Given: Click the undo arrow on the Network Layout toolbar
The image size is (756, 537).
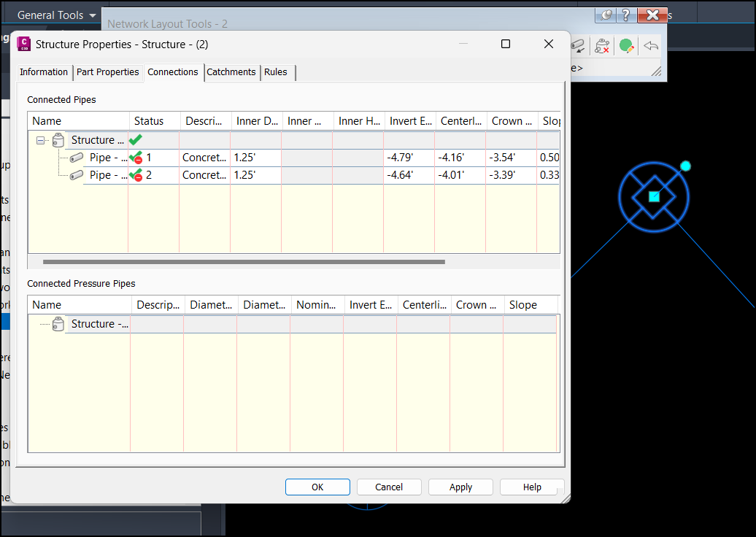Looking at the screenshot, I should coord(652,45).
